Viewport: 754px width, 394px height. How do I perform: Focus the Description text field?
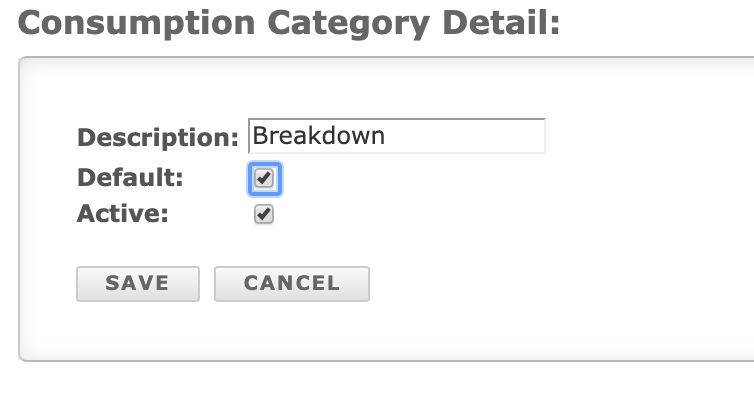point(397,136)
